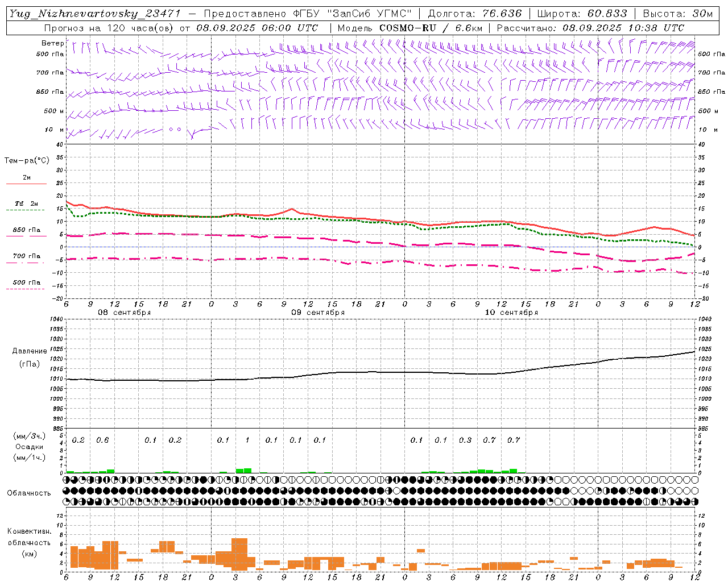Click the 10 сентября date label
The image size is (728, 582).
click(511, 313)
